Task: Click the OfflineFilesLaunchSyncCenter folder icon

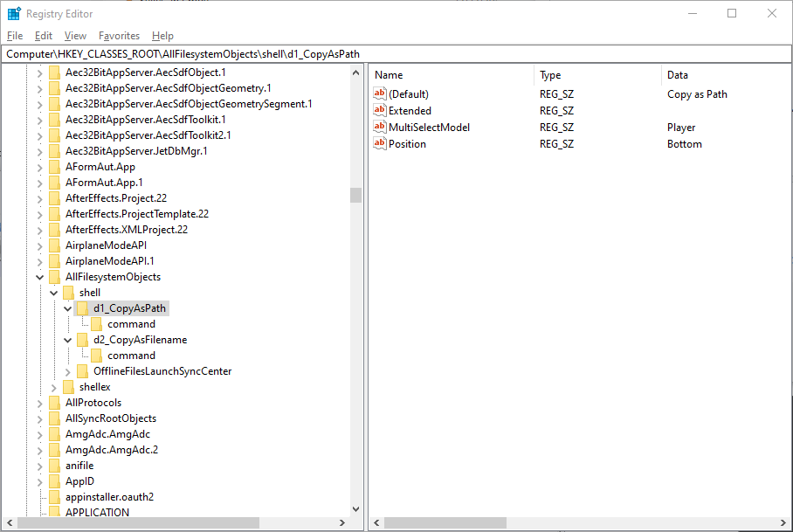Action: click(83, 371)
